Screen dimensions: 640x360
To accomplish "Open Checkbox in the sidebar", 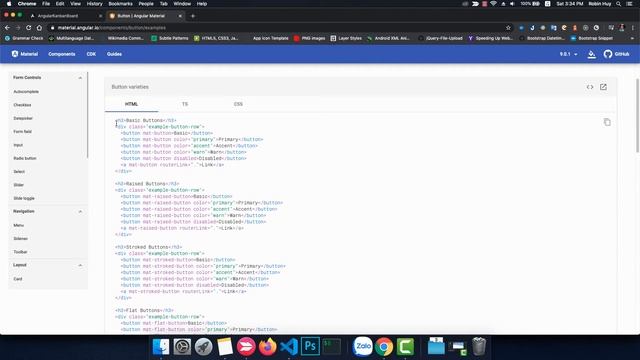I will click(22, 105).
